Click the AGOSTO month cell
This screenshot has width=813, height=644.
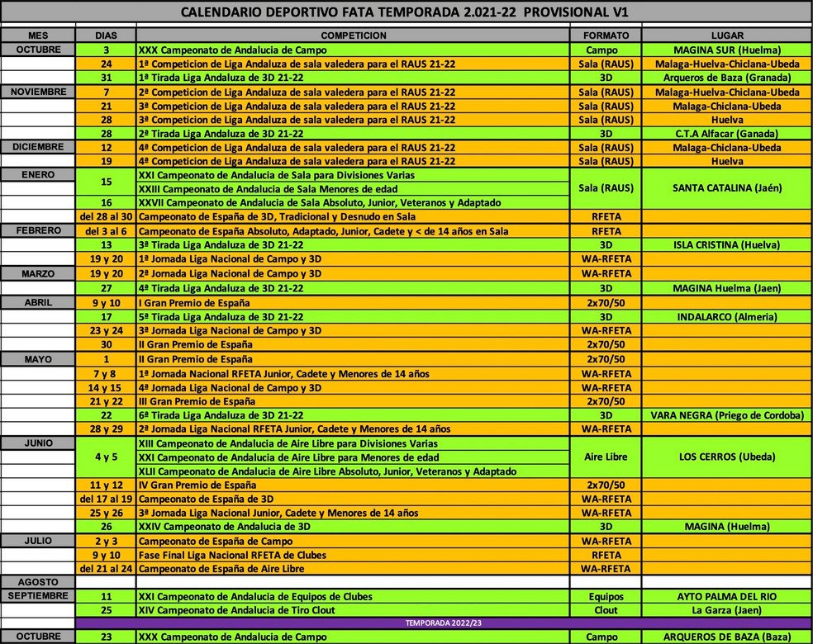[37, 582]
